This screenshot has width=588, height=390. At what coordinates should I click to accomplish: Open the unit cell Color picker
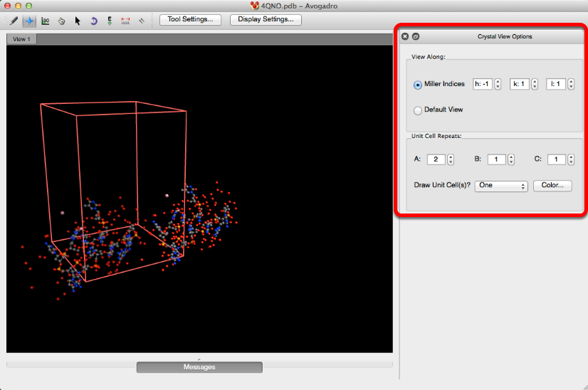552,185
